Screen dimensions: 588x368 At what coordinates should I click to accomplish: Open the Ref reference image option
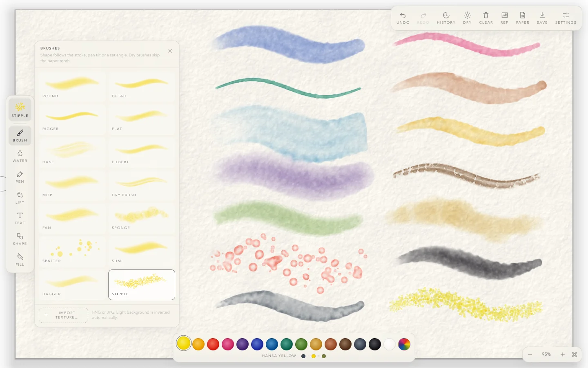504,18
